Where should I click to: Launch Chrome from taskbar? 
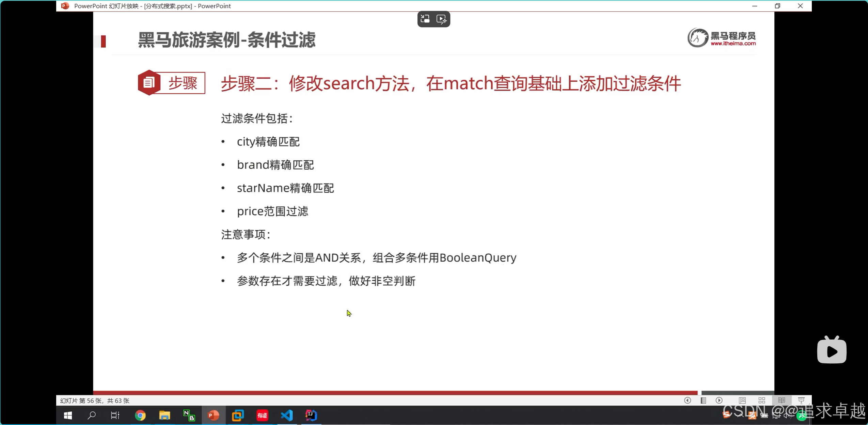140,415
